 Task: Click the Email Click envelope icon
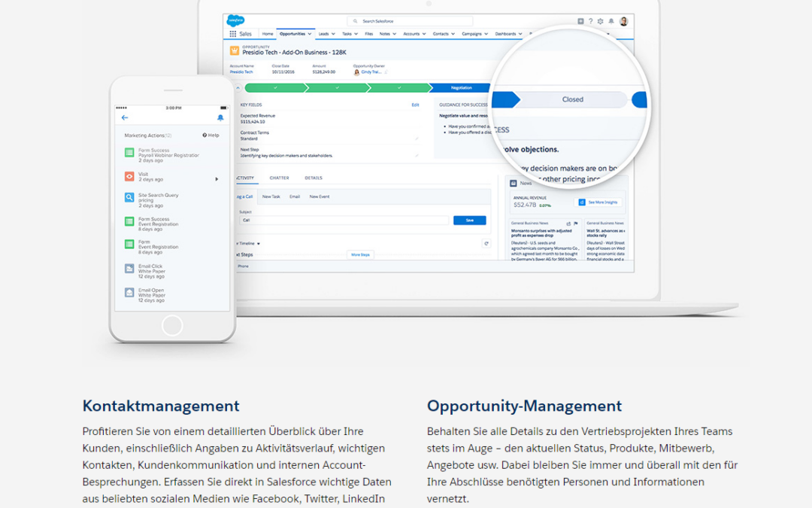[129, 269]
